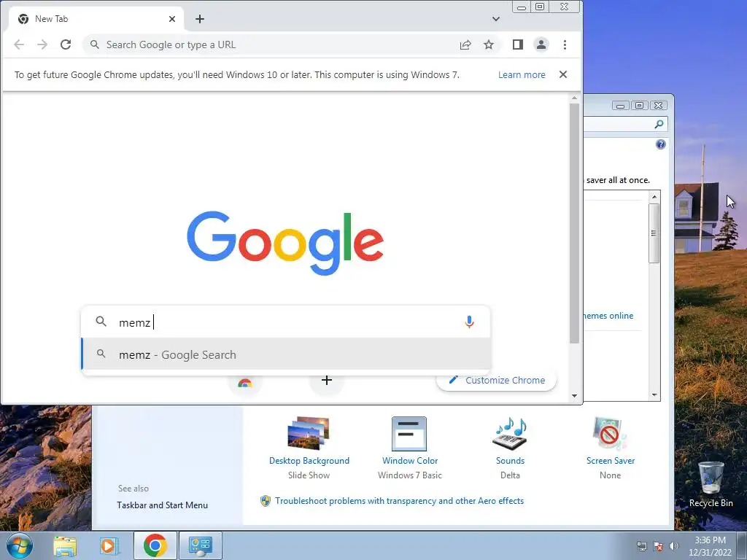Open Taskbar and Start Menu link

click(162, 505)
